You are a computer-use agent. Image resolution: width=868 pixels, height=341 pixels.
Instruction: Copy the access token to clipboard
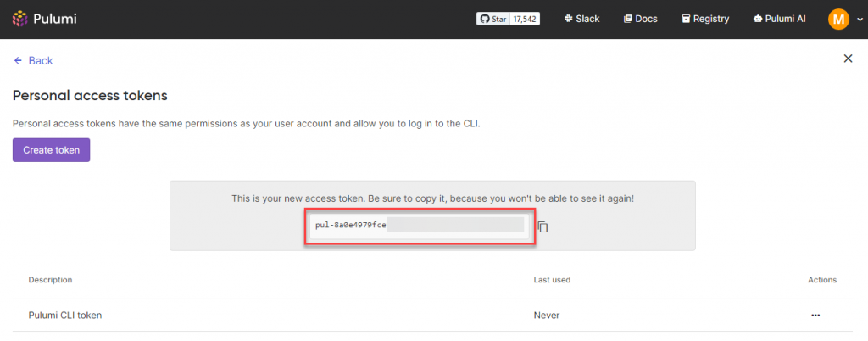point(543,227)
